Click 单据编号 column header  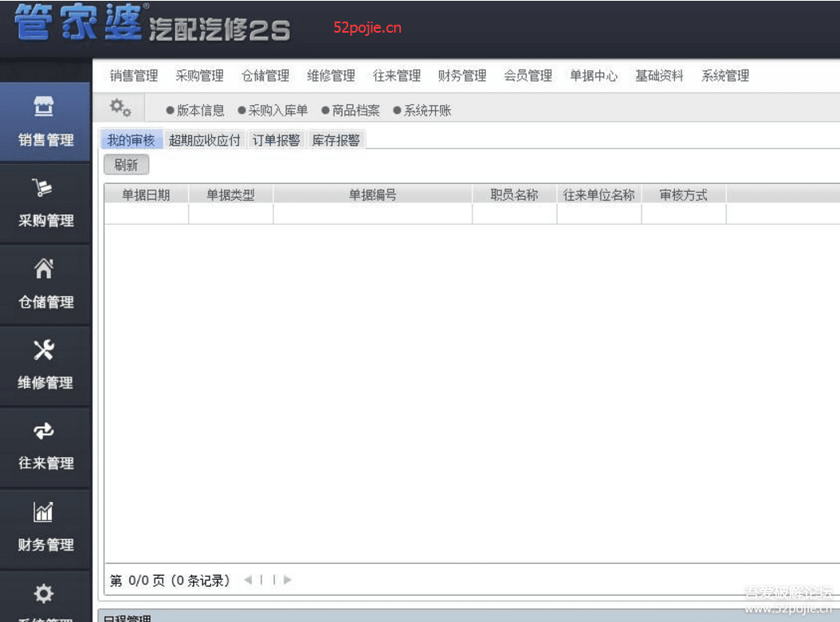coord(373,195)
